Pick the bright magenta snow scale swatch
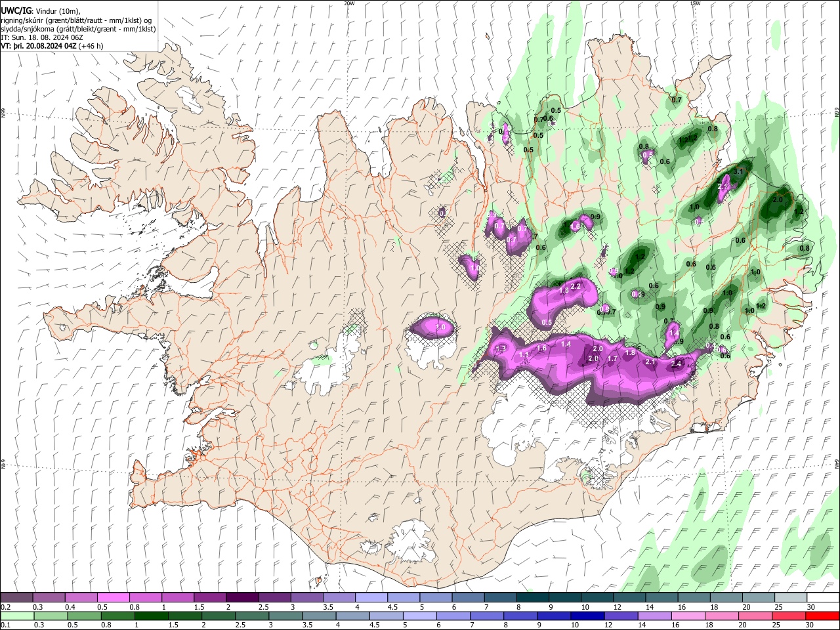The image size is (840, 630). [x=112, y=597]
